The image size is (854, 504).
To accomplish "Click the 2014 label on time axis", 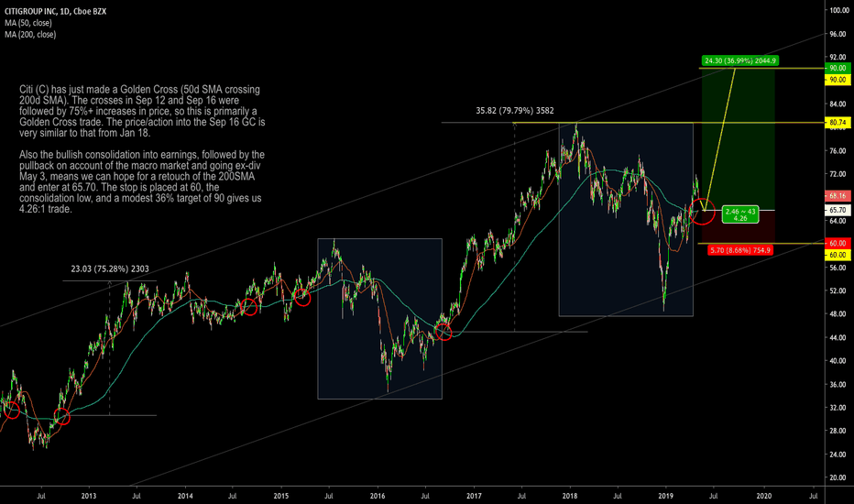I will [x=185, y=496].
